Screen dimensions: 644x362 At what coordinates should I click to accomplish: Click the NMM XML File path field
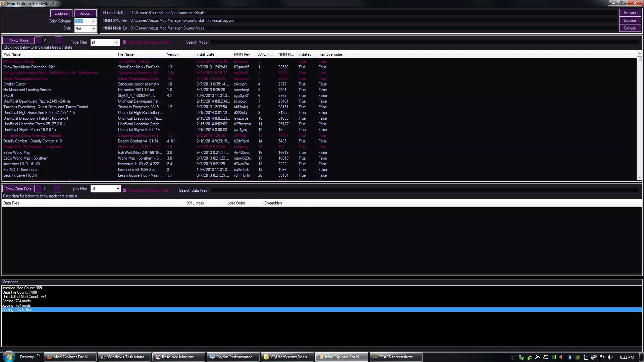point(373,20)
